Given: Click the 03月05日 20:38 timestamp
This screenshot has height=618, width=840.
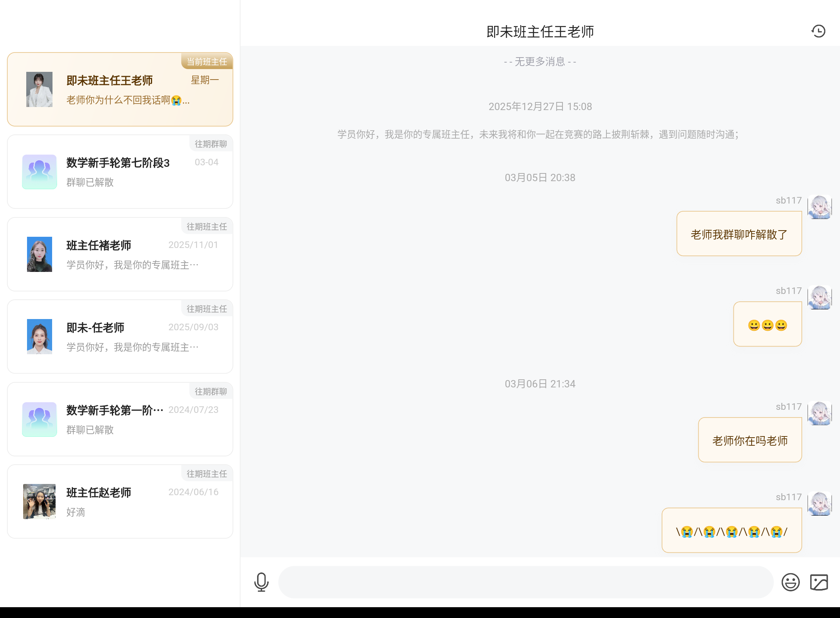Looking at the screenshot, I should tap(540, 177).
